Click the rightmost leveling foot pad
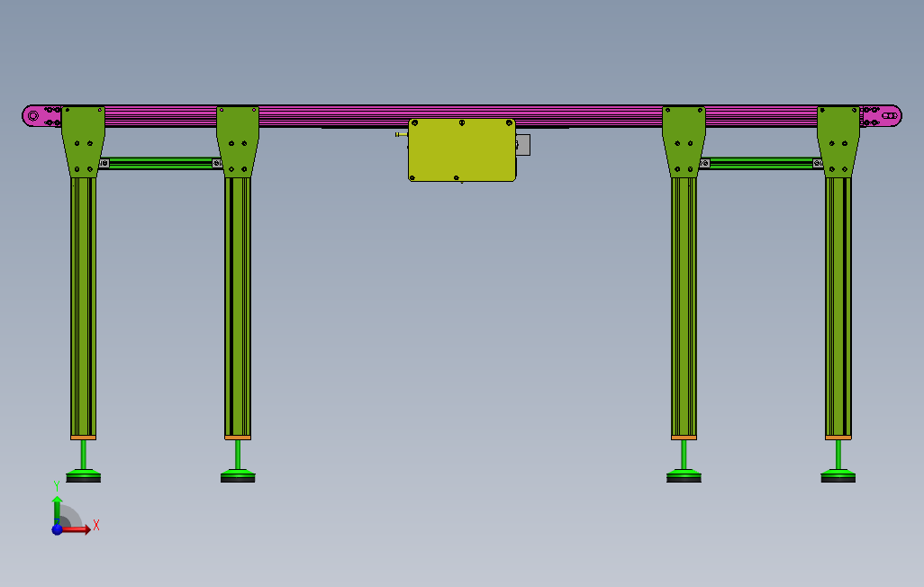 [x=838, y=475]
